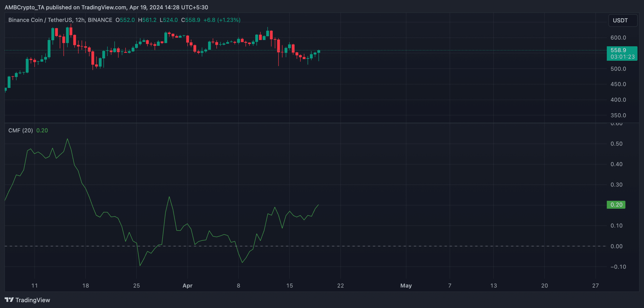Click the date label 18 on time axis
The width and height of the screenshot is (644, 308).
(x=86, y=286)
